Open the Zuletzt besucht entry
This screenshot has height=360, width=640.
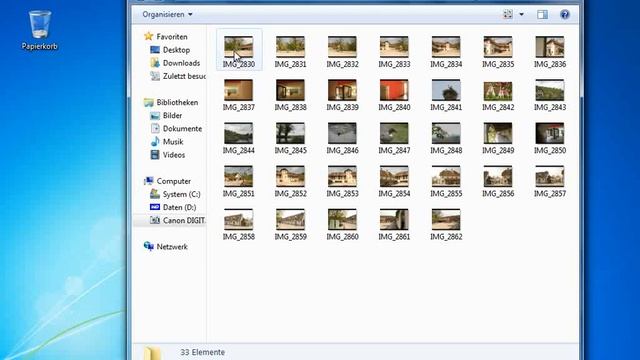(184, 76)
